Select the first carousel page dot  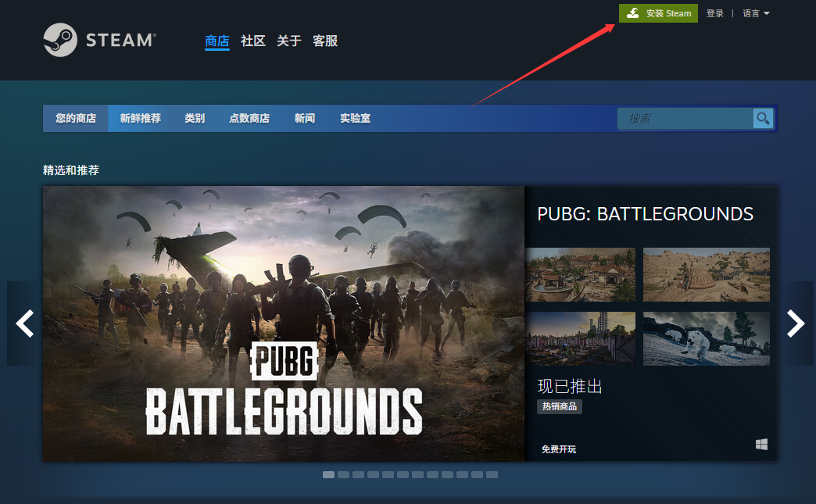[x=328, y=475]
